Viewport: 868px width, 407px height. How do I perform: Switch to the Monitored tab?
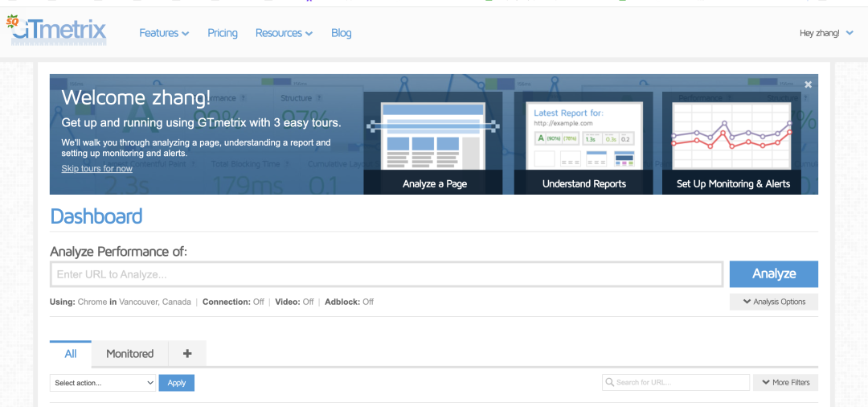click(x=129, y=354)
